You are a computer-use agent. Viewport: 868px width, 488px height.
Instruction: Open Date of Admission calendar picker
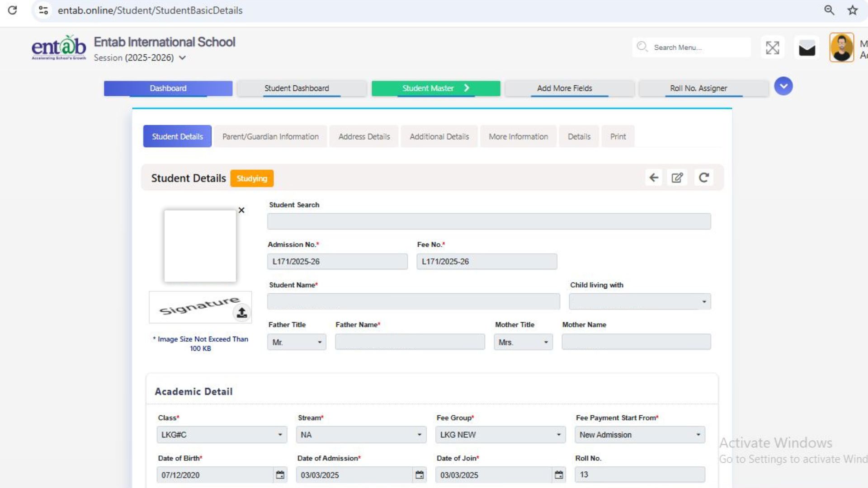(420, 475)
